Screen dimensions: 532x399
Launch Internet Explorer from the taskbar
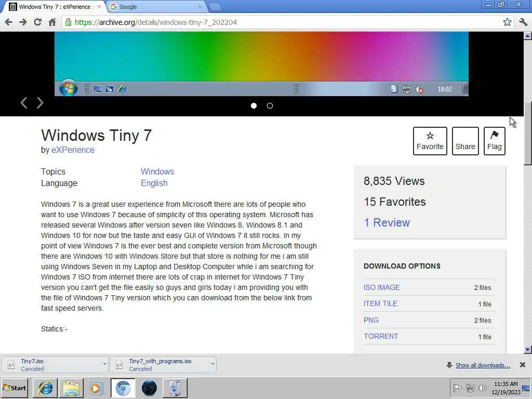(x=45, y=388)
